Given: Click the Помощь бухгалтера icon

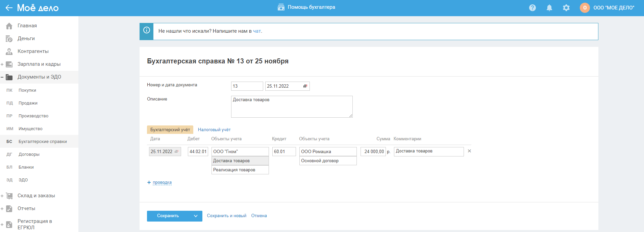Looking at the screenshot, I should click(281, 7).
